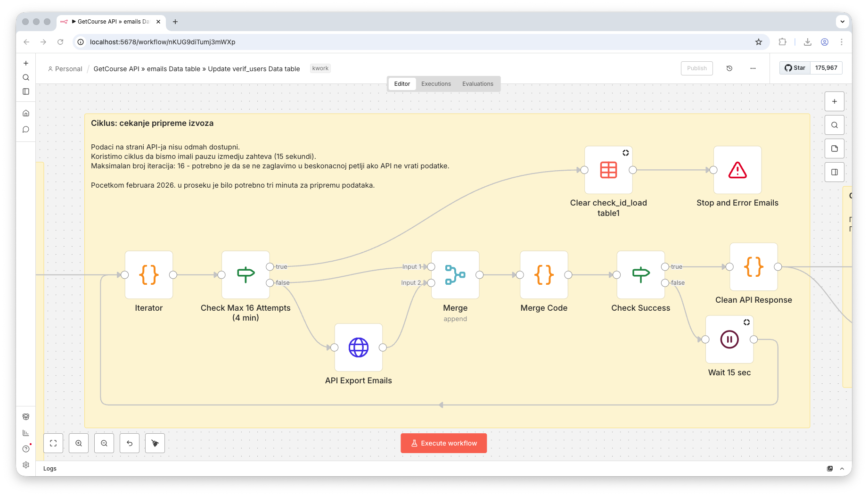Viewport: 868px width, 496px height.
Task: Switch to the Executions tab
Action: 435,84
